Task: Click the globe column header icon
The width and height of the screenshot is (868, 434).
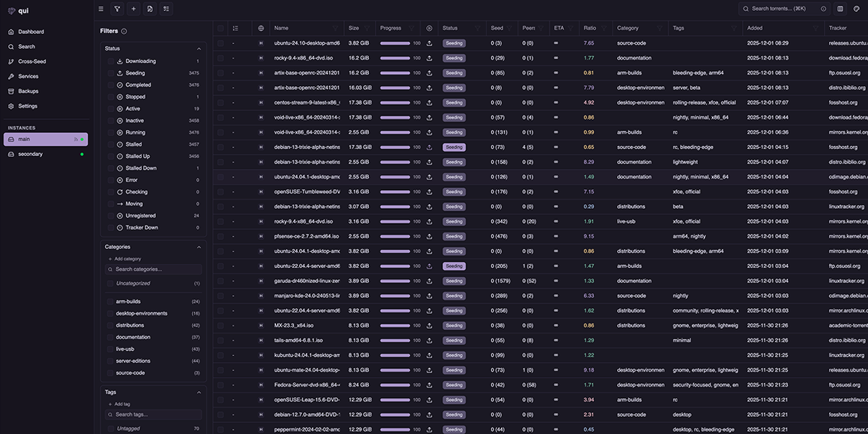Action: click(x=261, y=28)
